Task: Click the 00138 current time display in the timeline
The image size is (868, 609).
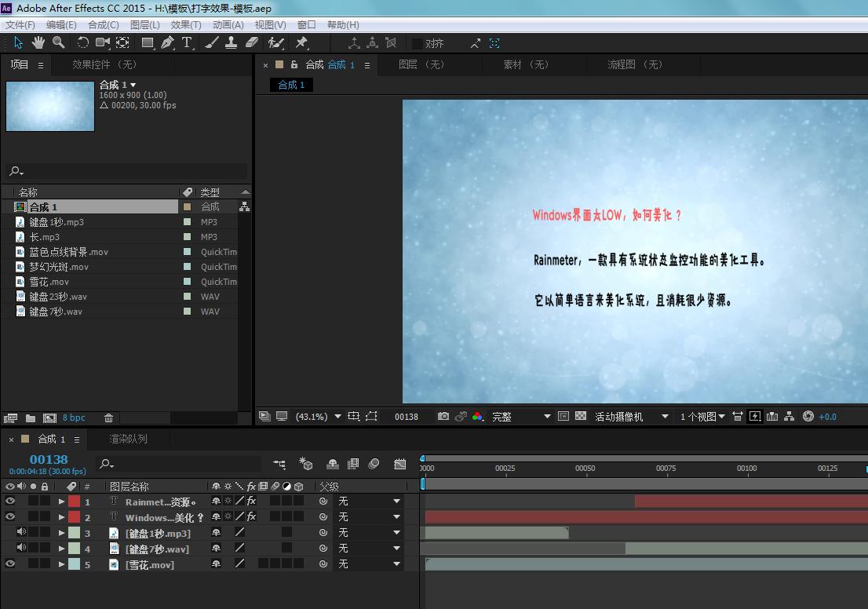Action: coord(49,459)
